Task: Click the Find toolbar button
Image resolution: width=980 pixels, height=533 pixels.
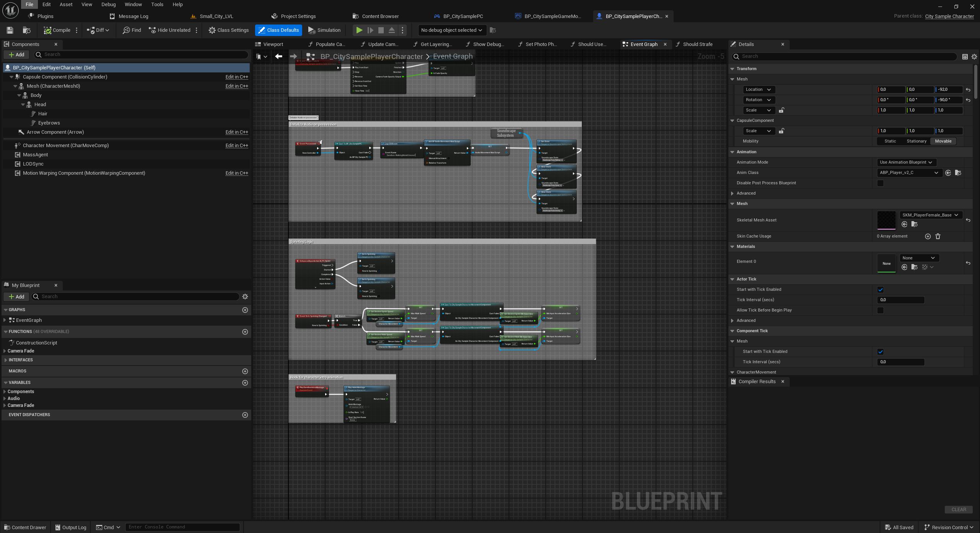Action: (132, 30)
